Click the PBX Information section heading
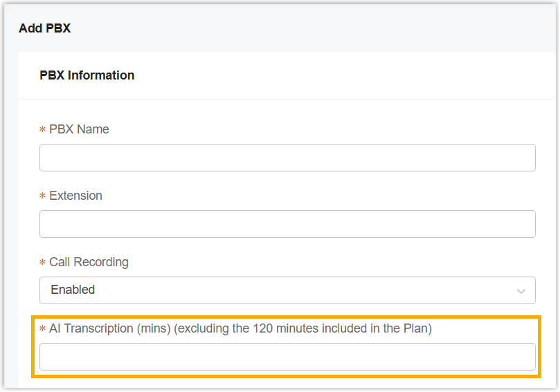The height and width of the screenshot is (392, 560). click(87, 75)
